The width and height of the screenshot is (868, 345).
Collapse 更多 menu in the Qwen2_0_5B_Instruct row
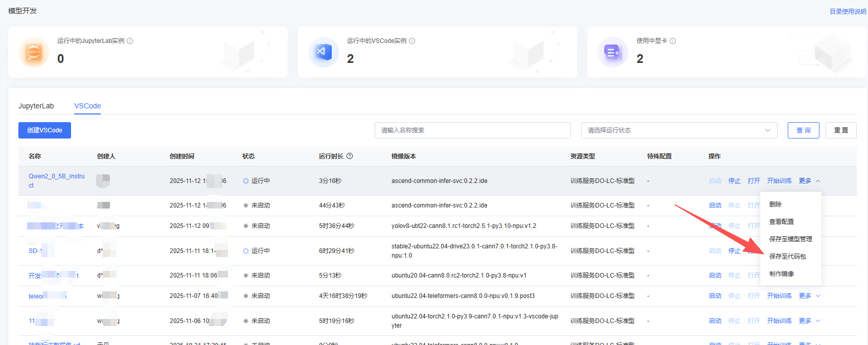click(809, 181)
